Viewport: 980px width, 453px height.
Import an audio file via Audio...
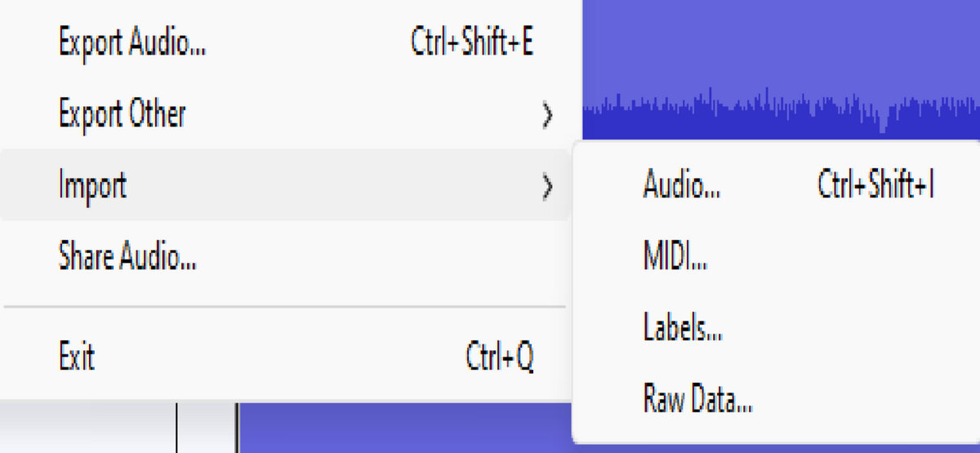pos(681,185)
